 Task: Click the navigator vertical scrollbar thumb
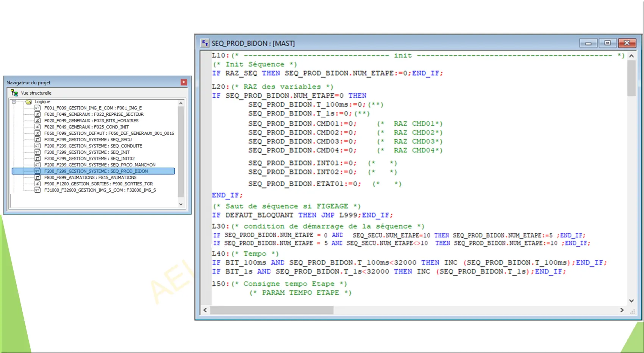pyautogui.click(x=181, y=151)
